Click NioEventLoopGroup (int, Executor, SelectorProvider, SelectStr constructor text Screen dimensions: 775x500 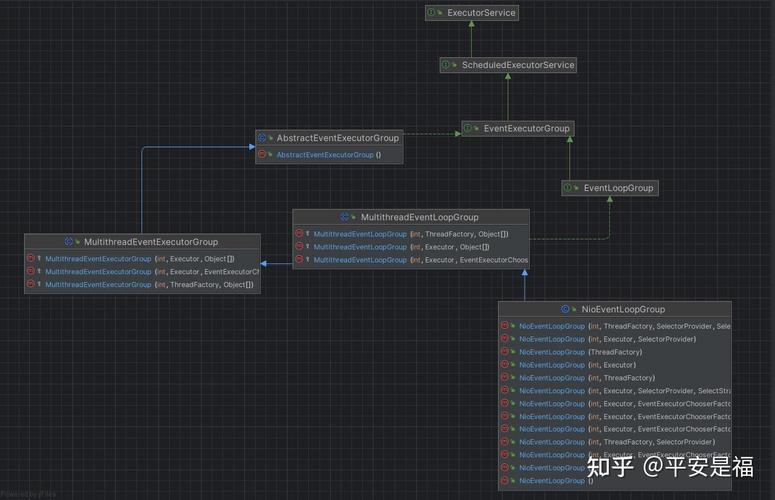(x=625, y=391)
